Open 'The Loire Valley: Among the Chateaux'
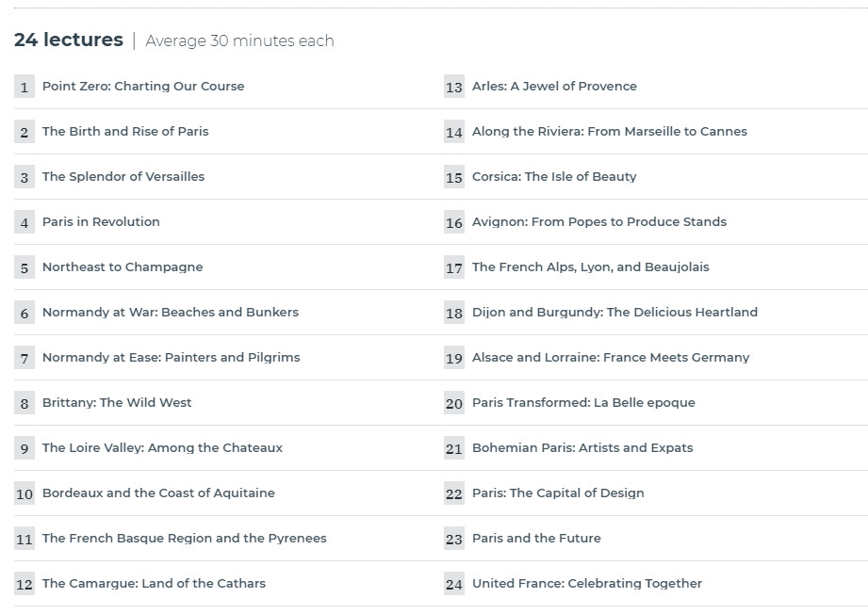 [x=163, y=448]
